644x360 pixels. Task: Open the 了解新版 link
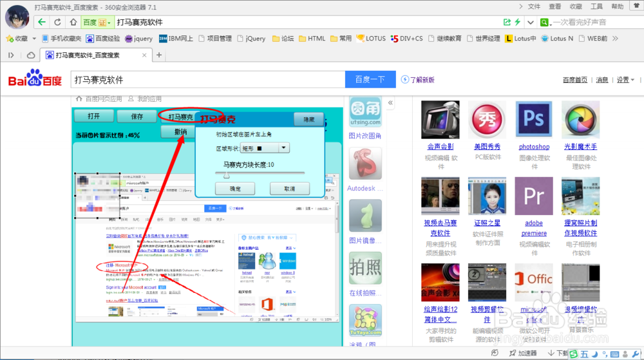click(418, 80)
